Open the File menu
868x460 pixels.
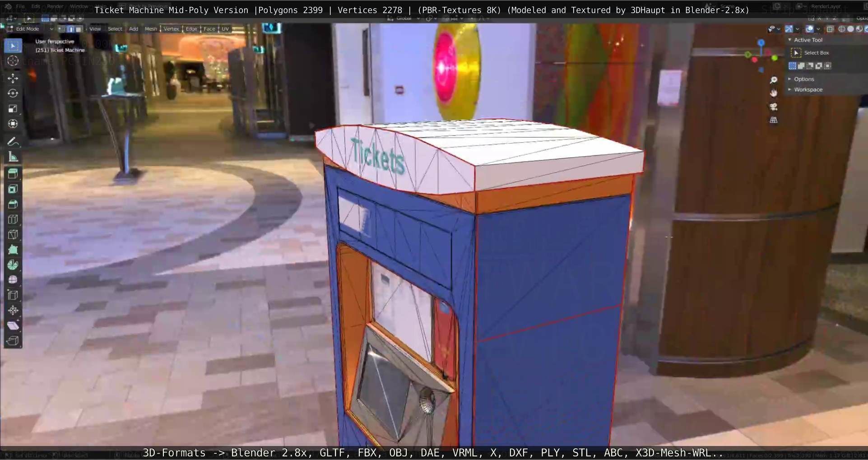click(x=20, y=6)
